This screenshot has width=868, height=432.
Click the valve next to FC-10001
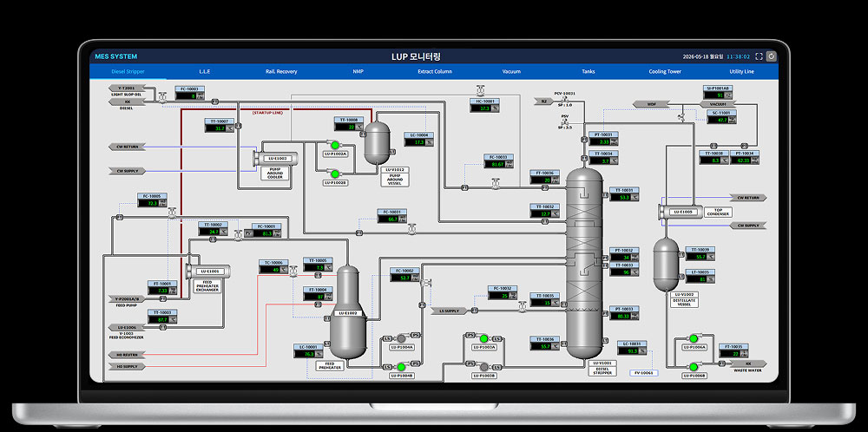pos(162,98)
